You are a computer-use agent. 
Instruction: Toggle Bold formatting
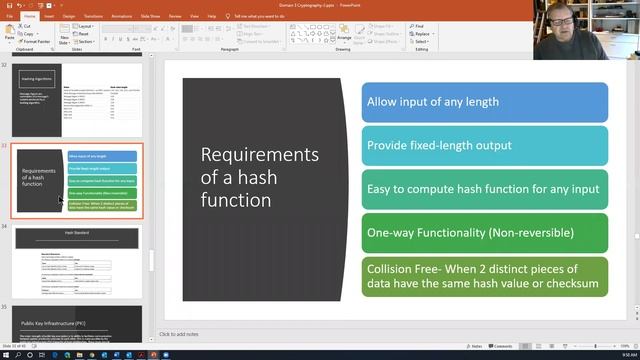coord(105,39)
